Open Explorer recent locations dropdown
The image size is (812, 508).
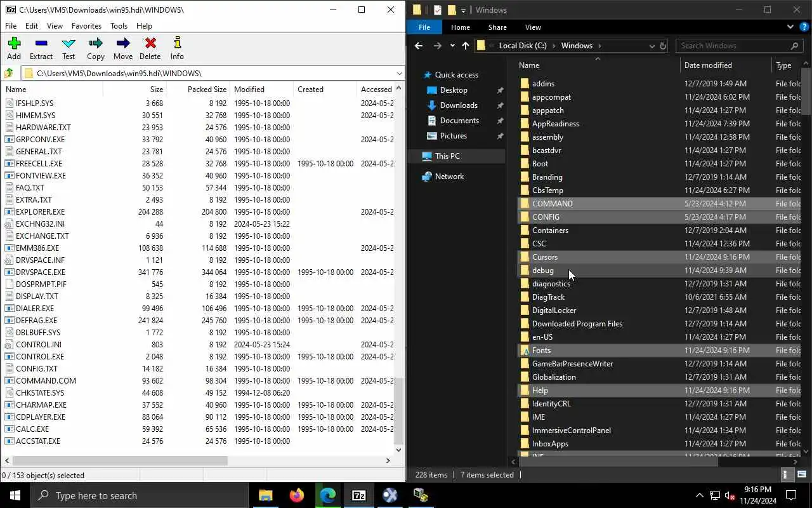click(452, 46)
